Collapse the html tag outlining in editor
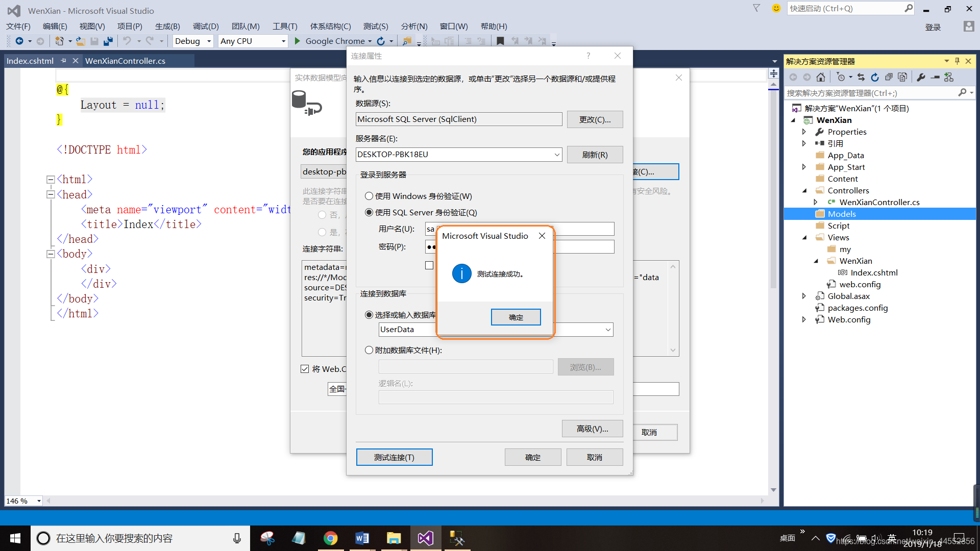The width and height of the screenshot is (980, 551). pos(51,180)
